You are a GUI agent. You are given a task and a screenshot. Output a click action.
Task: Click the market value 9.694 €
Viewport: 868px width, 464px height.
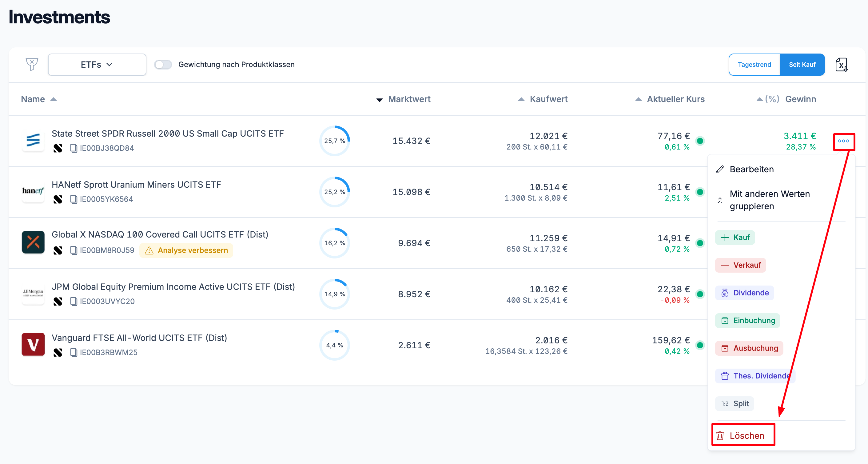pos(414,243)
